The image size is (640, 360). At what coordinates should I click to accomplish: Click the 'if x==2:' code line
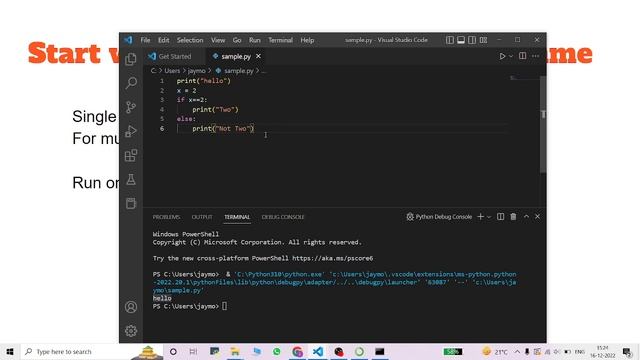(x=192, y=100)
